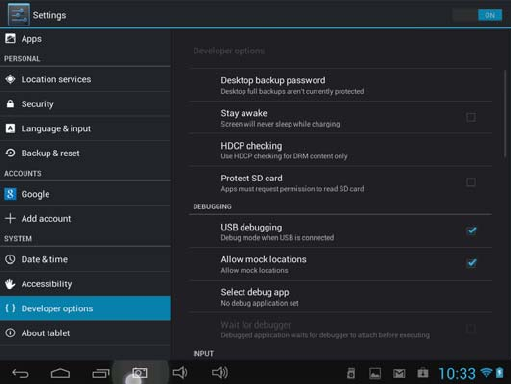
Task: Click the 'Settings' title text
Action: pos(49,15)
